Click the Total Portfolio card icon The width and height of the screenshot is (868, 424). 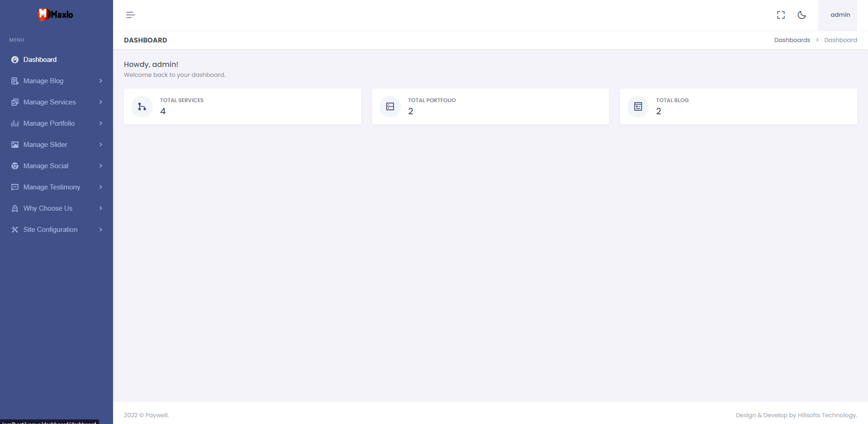390,107
